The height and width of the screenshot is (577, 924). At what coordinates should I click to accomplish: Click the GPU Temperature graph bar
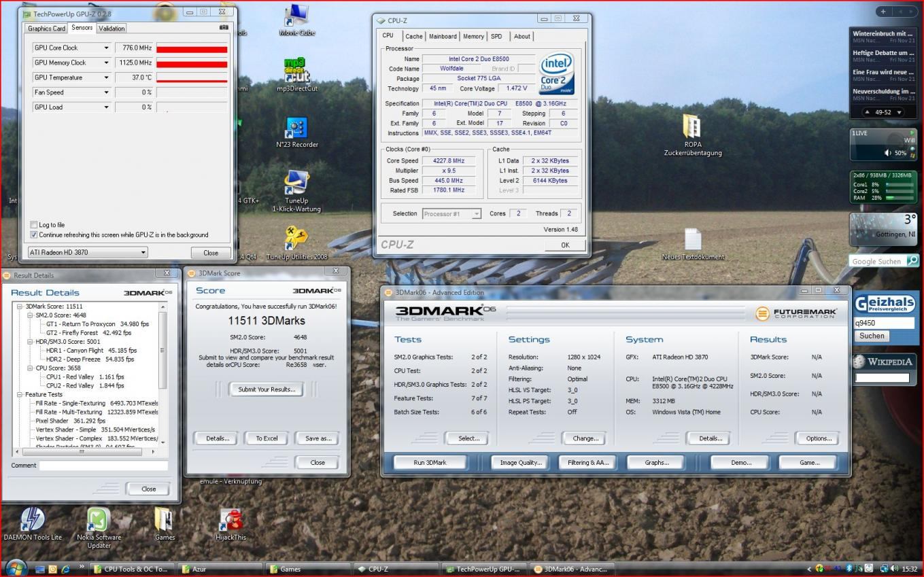[x=192, y=80]
